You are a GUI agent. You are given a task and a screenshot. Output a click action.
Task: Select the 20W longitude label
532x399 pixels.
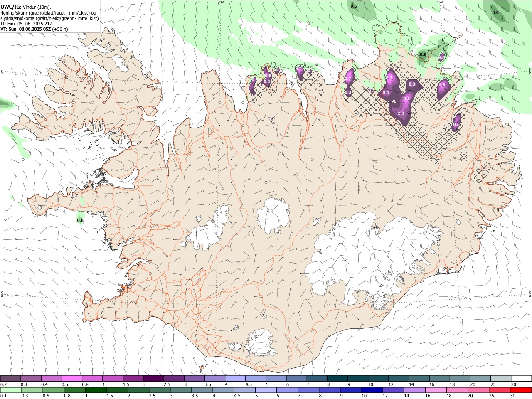point(221,2)
